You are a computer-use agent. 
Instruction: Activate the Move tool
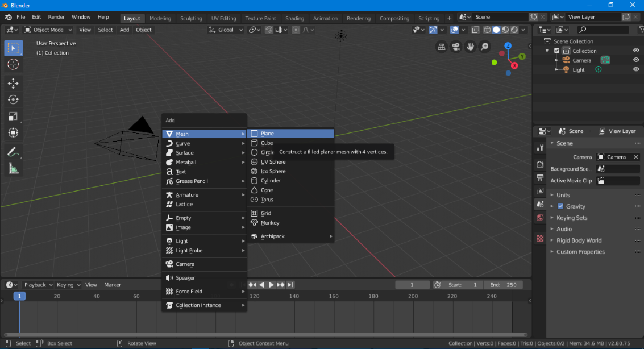13,84
